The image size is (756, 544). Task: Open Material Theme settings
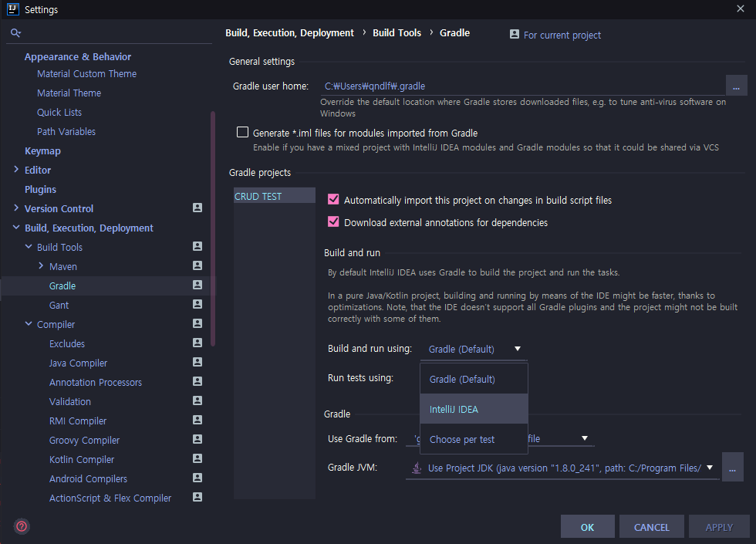click(69, 93)
